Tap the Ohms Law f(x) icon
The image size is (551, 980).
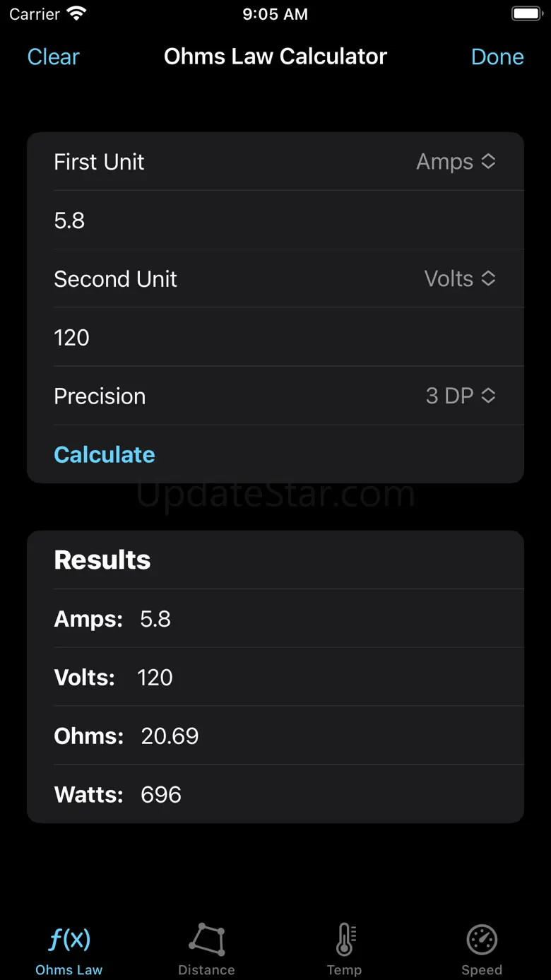click(x=69, y=940)
